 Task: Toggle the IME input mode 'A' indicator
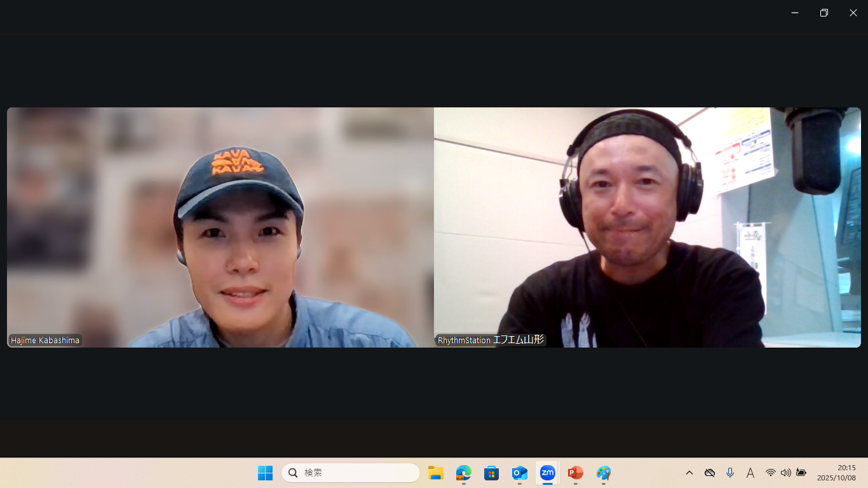(x=750, y=473)
